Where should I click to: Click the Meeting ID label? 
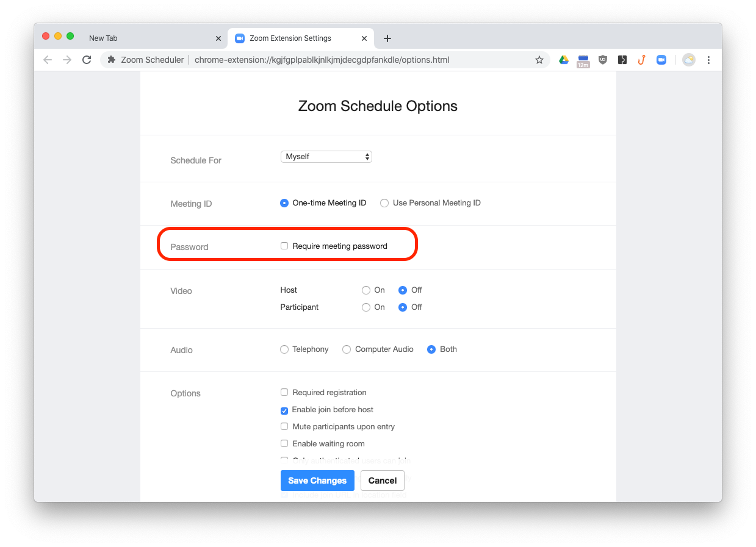[x=191, y=204]
